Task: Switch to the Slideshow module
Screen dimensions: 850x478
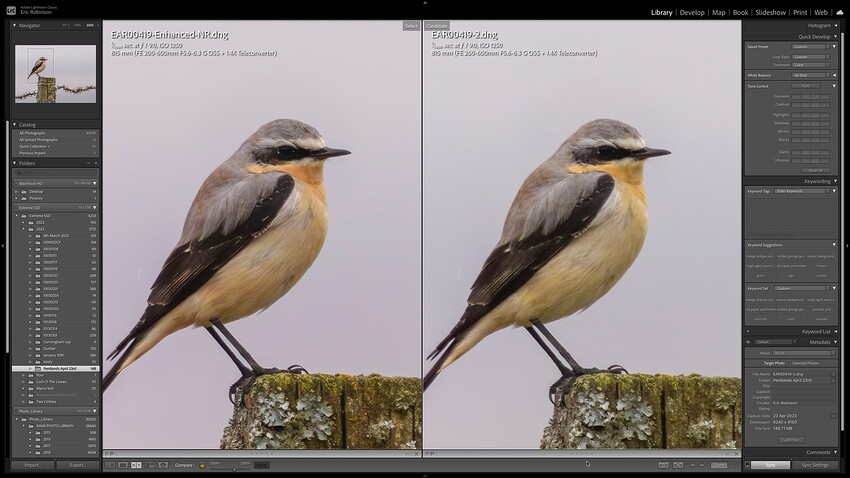Action: (x=770, y=13)
